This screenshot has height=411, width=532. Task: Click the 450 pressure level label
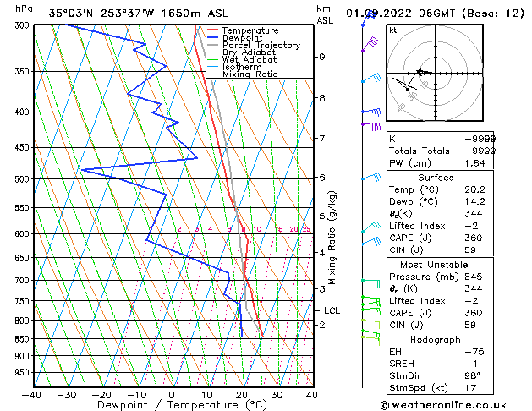[x=24, y=147]
